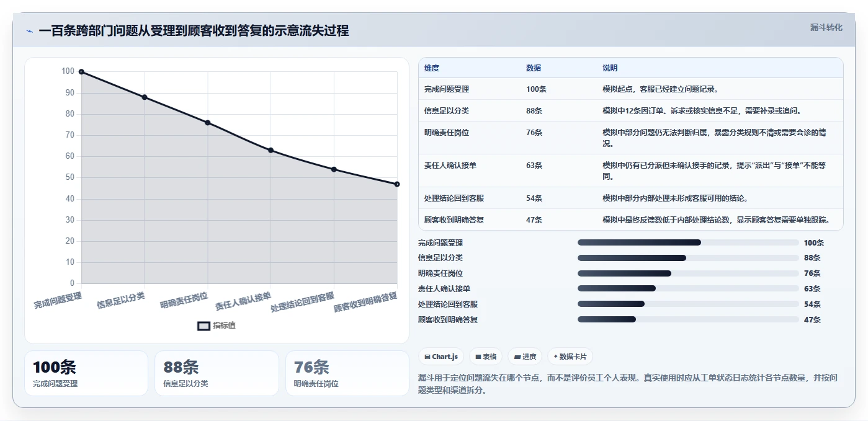Click the 54条 value in the table
868x421 pixels.
[534, 198]
